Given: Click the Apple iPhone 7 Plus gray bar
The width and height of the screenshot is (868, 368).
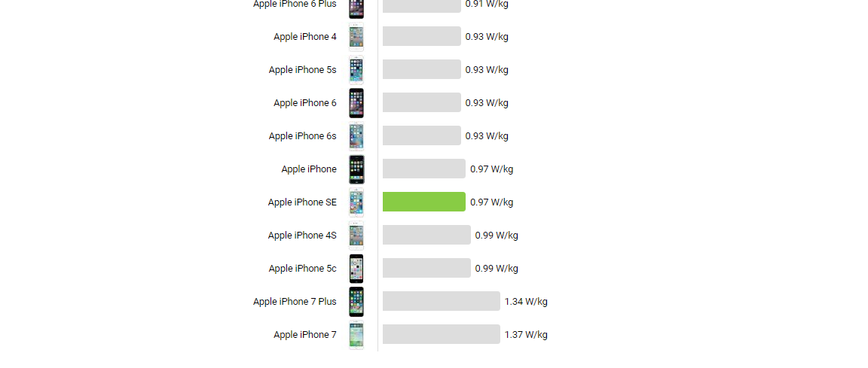Looking at the screenshot, I should point(441,301).
